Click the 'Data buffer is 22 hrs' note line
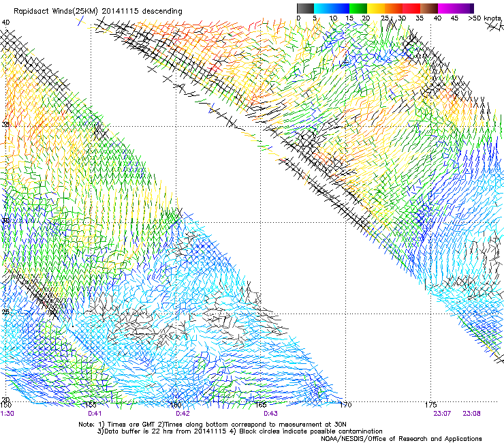This screenshot has width=504, height=443. tap(240, 431)
